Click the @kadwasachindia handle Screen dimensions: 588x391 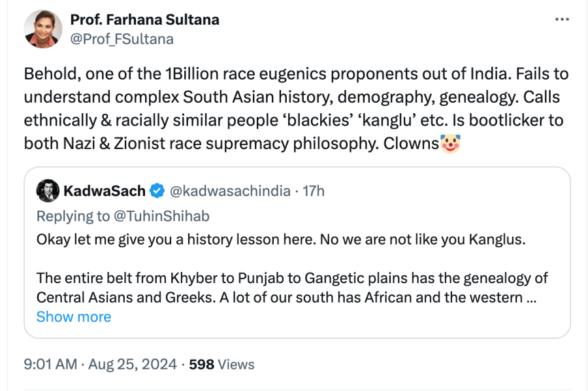pyautogui.click(x=230, y=191)
